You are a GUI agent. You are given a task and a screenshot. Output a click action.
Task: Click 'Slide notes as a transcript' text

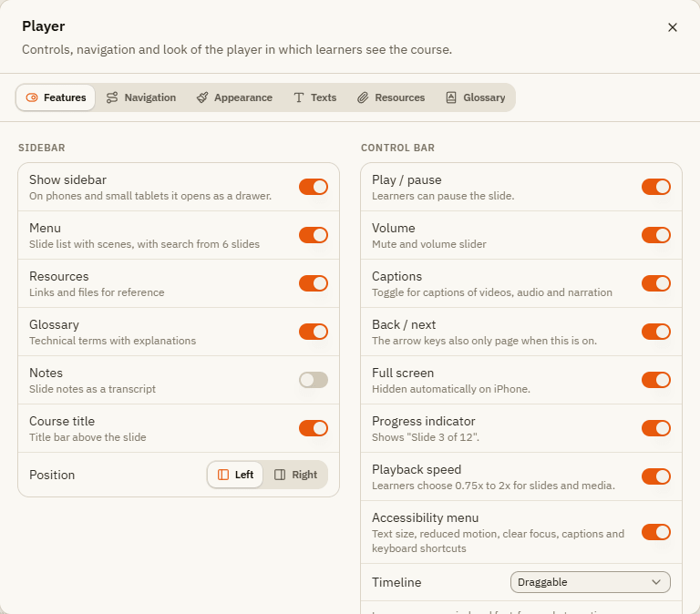[x=92, y=389]
